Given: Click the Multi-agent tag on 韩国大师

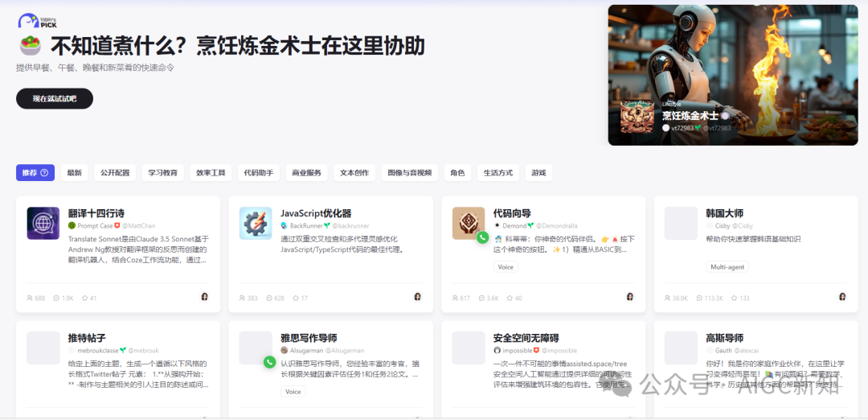Looking at the screenshot, I should pyautogui.click(x=727, y=267).
